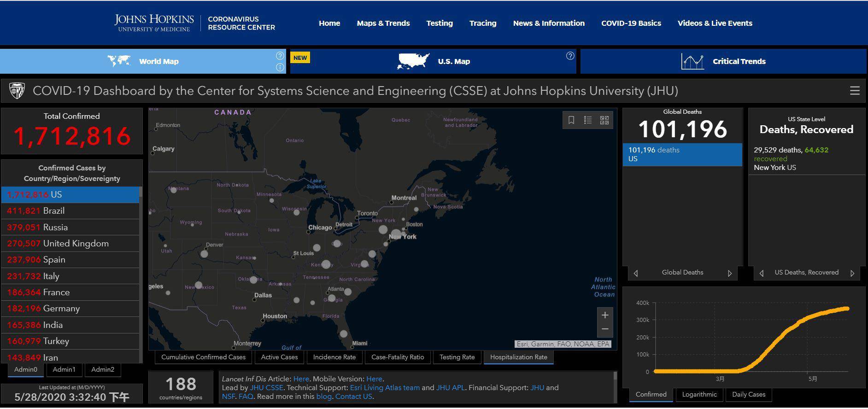The width and height of the screenshot is (868, 409).
Task: Open the Maps & Trends menu
Action: [x=383, y=23]
